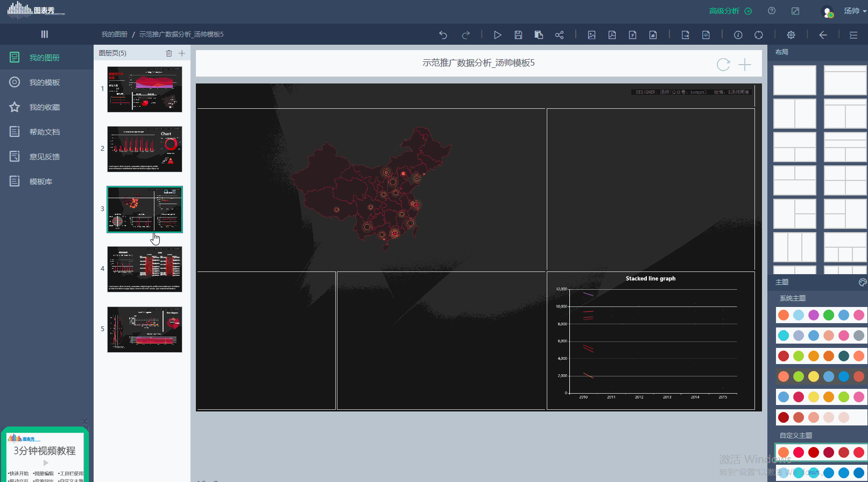Viewport: 868px width, 482px height.
Task: Export as image using the picture icon
Action: click(591, 35)
